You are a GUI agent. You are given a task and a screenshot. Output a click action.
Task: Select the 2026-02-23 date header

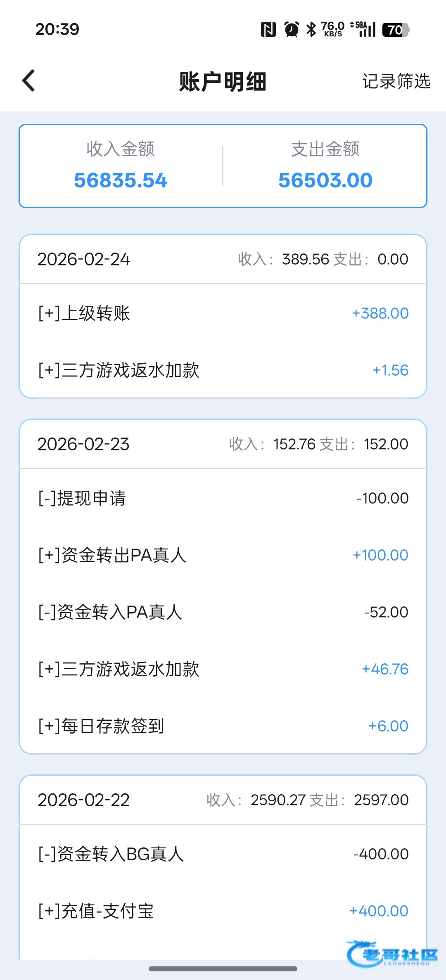point(83,444)
